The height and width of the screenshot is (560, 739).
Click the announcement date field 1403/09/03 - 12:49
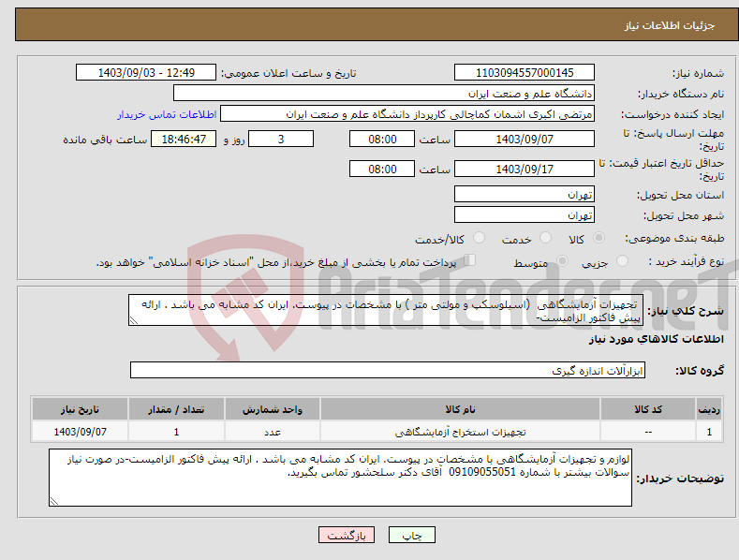(x=146, y=73)
